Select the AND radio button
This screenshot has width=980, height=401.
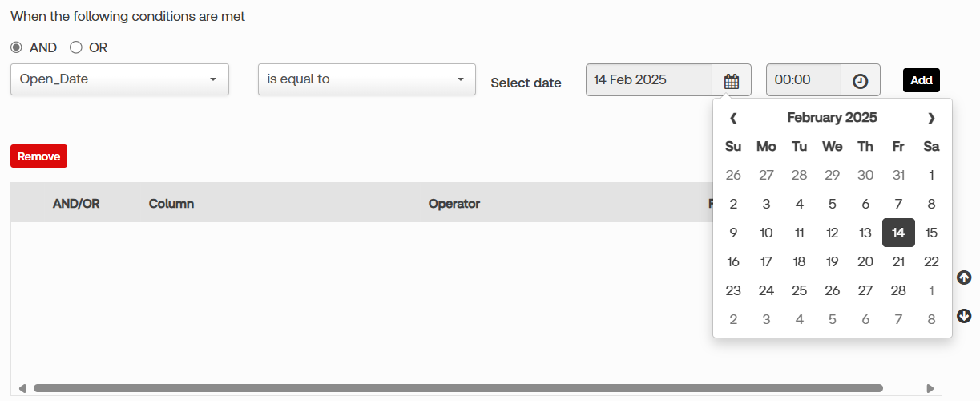(x=16, y=47)
